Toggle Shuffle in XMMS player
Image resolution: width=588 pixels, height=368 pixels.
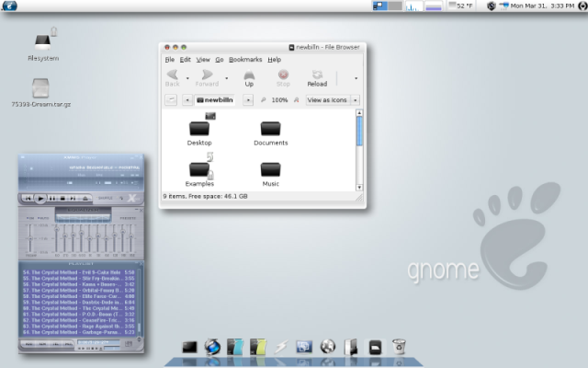point(106,198)
